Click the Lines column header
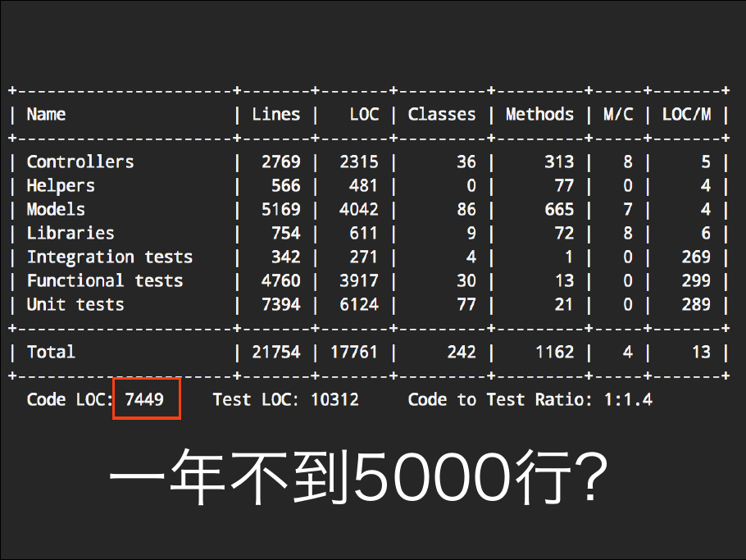The width and height of the screenshot is (746, 560). click(x=275, y=115)
